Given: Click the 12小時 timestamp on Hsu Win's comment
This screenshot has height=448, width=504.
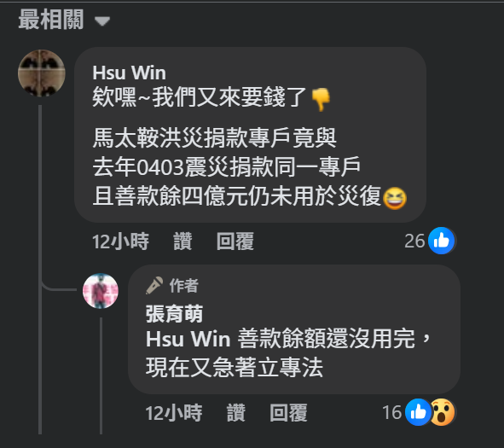Looking at the screenshot, I should (120, 241).
